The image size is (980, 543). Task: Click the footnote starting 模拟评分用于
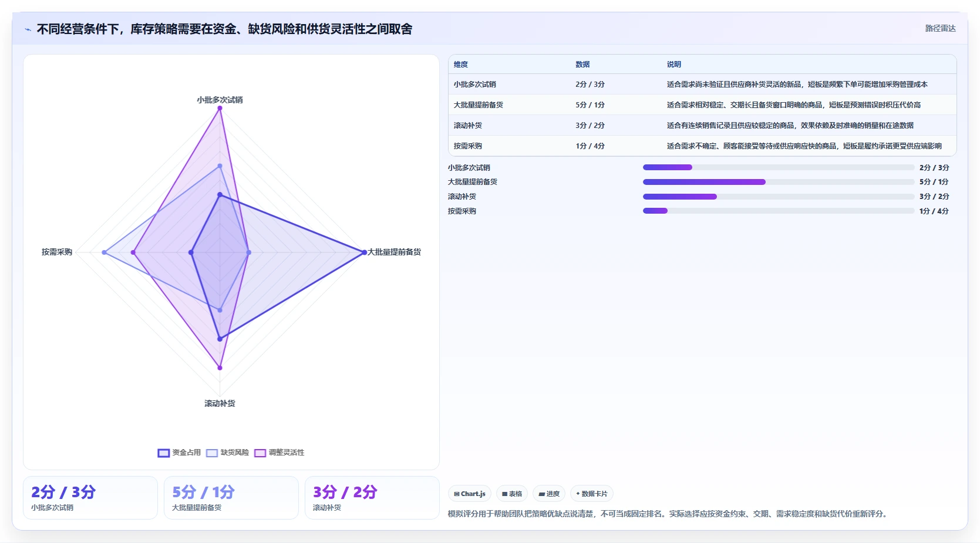pyautogui.click(x=668, y=514)
